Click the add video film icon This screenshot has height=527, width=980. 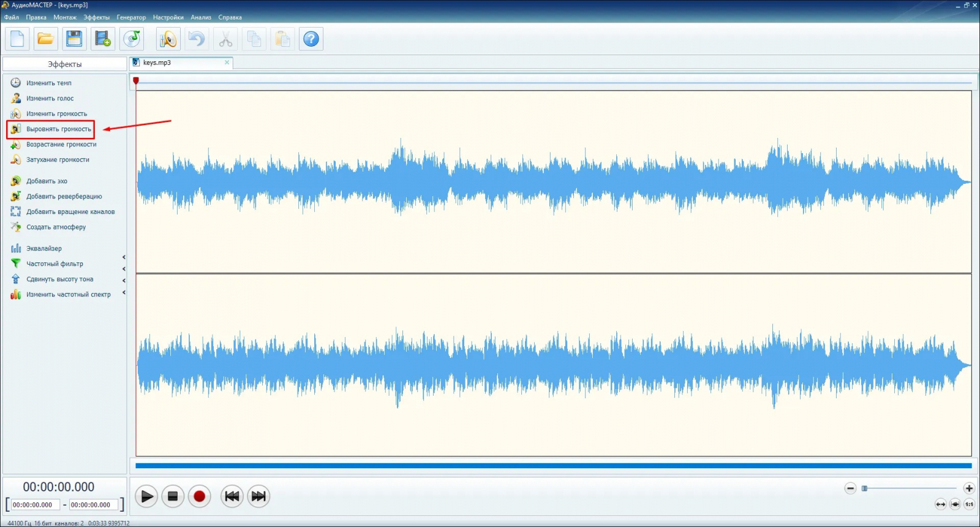coord(103,39)
